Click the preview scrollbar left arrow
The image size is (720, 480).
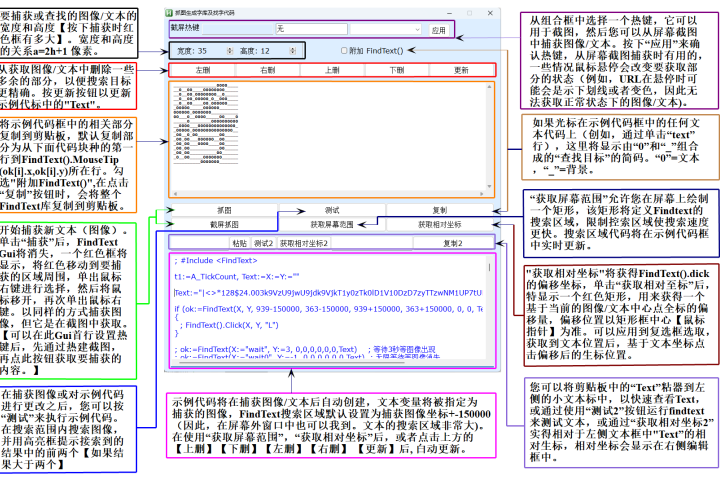[x=175, y=193]
